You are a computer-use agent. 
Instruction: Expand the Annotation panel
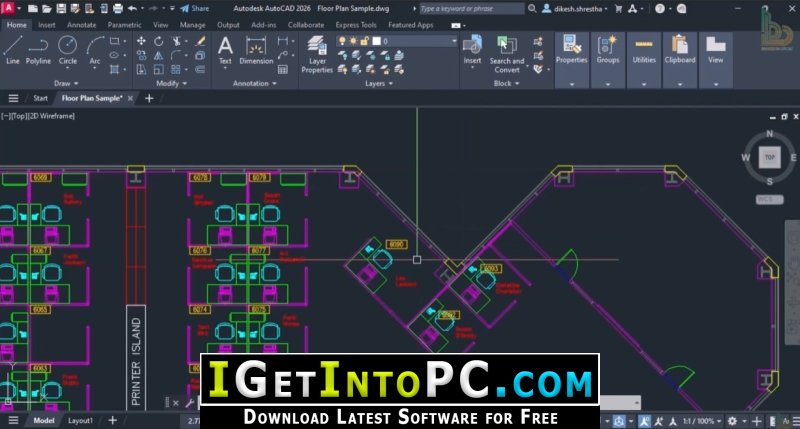255,83
